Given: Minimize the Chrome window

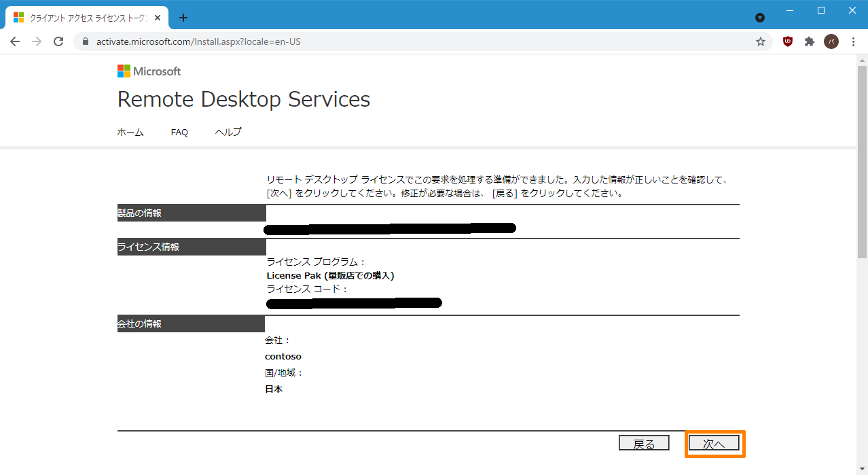Looking at the screenshot, I should [790, 10].
